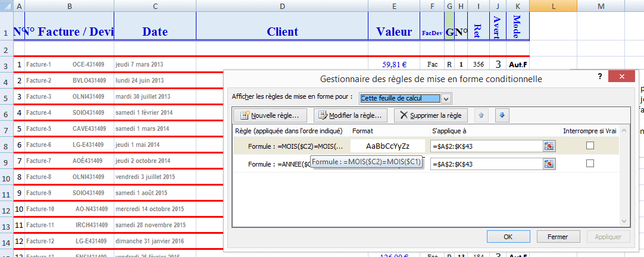Check Interrompre si Vrai for MOIS rule
The width and height of the screenshot is (644, 257).
[x=590, y=146]
